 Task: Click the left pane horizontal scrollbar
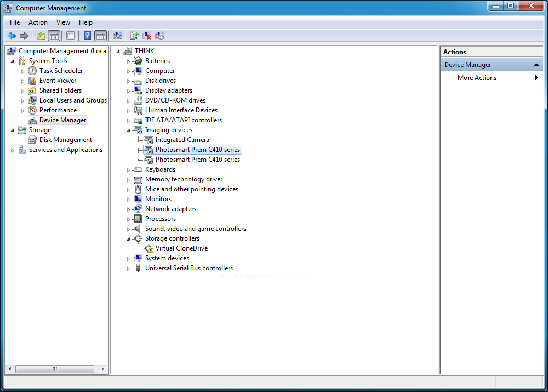[55, 369]
